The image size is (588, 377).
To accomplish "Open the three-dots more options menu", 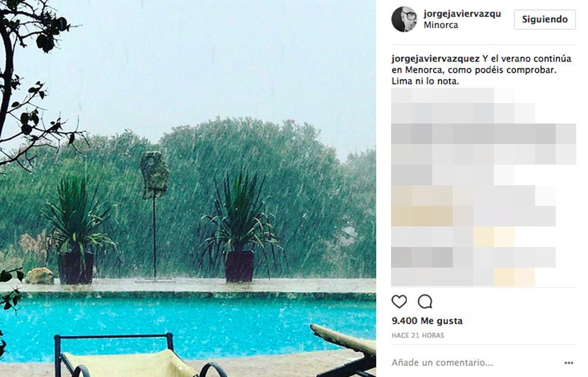I will click(569, 363).
